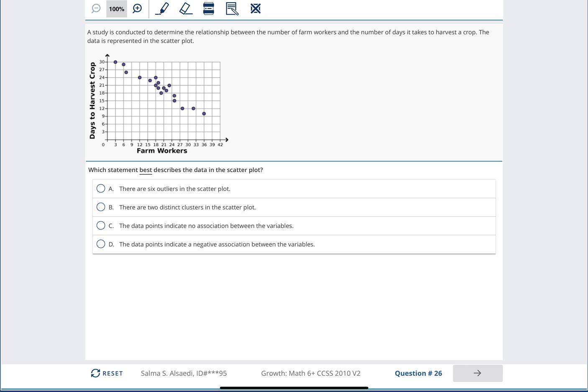Activate the answer eliminator tool
This screenshot has height=392, width=588.
point(256,8)
